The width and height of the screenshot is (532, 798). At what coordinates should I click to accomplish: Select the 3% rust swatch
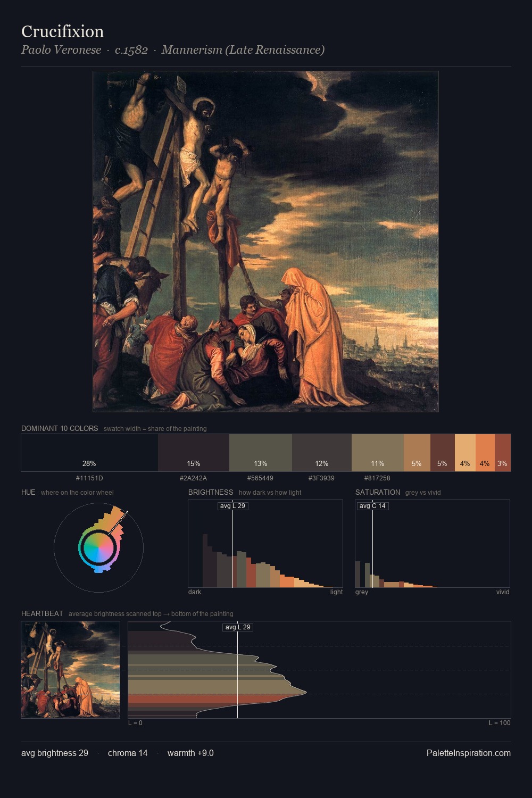click(x=503, y=453)
